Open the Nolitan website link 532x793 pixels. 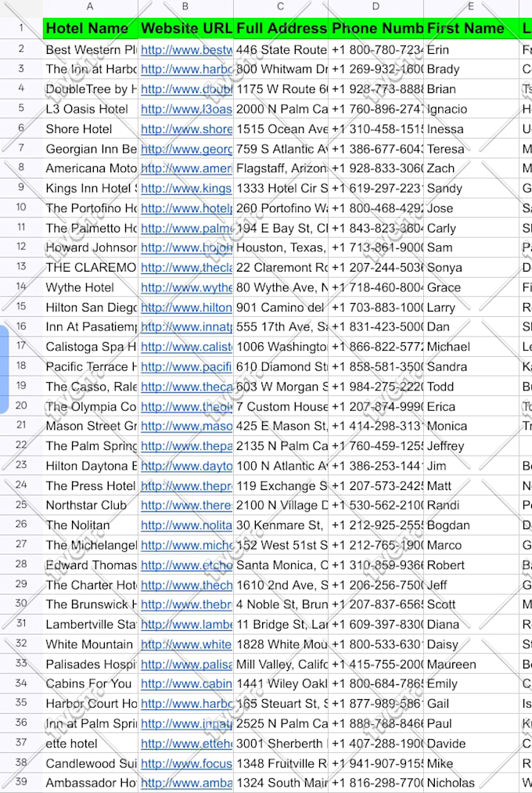click(186, 525)
